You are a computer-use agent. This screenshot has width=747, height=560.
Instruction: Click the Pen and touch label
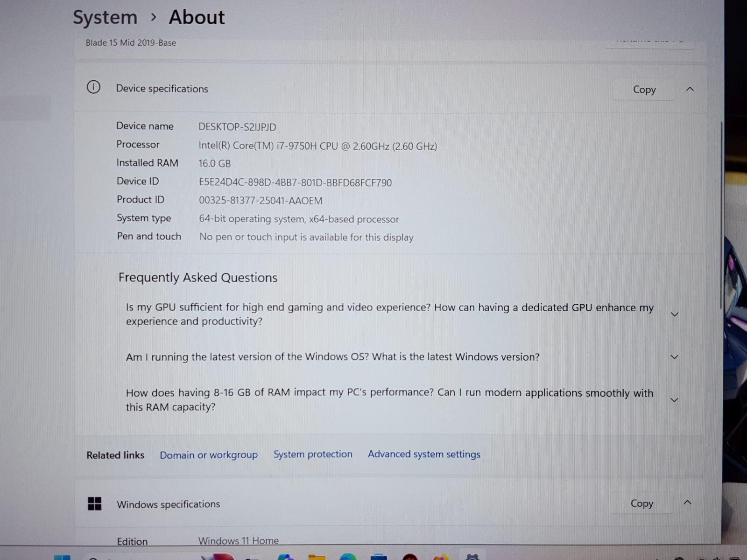tap(149, 236)
